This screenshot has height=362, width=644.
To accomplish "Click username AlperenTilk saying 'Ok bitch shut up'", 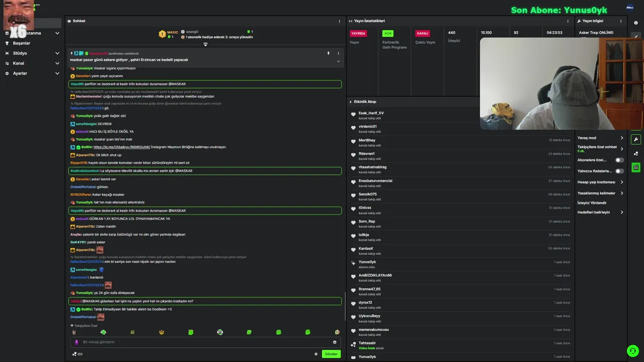I will (85, 155).
